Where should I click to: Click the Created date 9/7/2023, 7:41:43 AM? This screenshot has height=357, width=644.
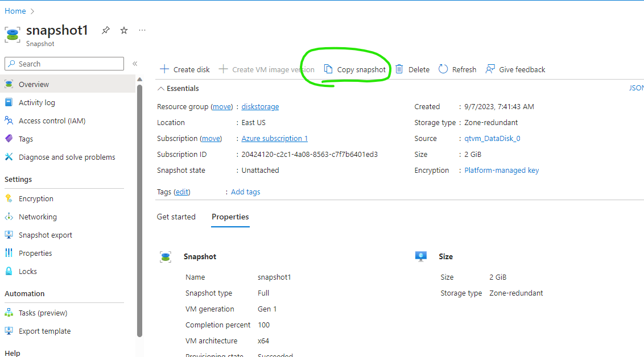[x=499, y=107]
